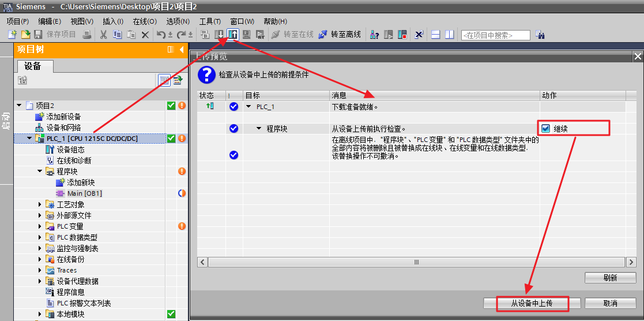Click the Copy toolbar icon

118,35
